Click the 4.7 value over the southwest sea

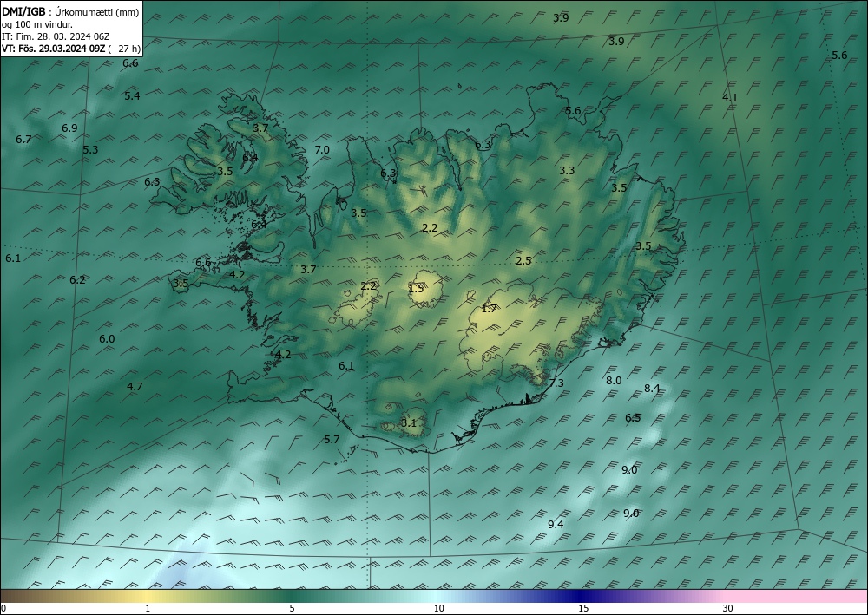click(x=135, y=387)
